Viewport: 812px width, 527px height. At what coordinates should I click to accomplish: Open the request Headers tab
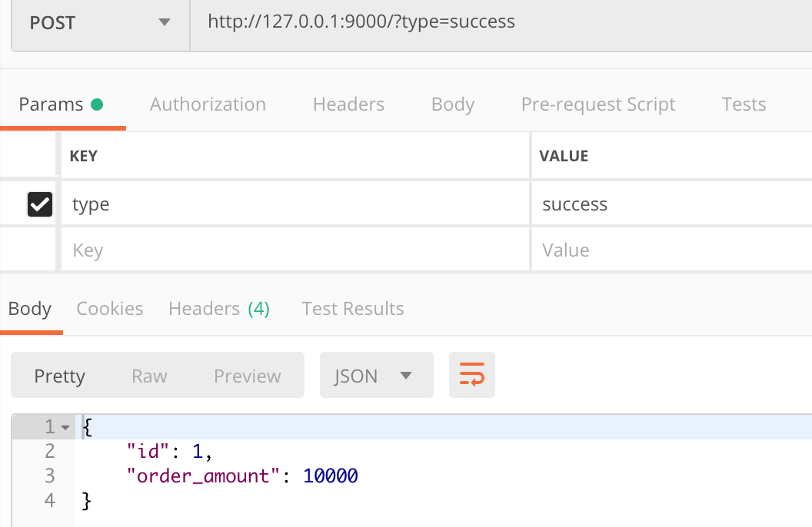(348, 104)
